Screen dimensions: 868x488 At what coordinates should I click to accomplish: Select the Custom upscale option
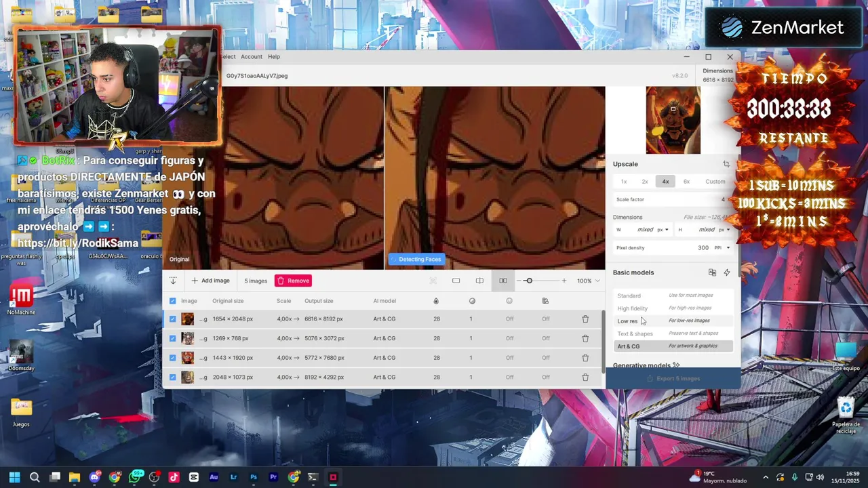pyautogui.click(x=715, y=182)
